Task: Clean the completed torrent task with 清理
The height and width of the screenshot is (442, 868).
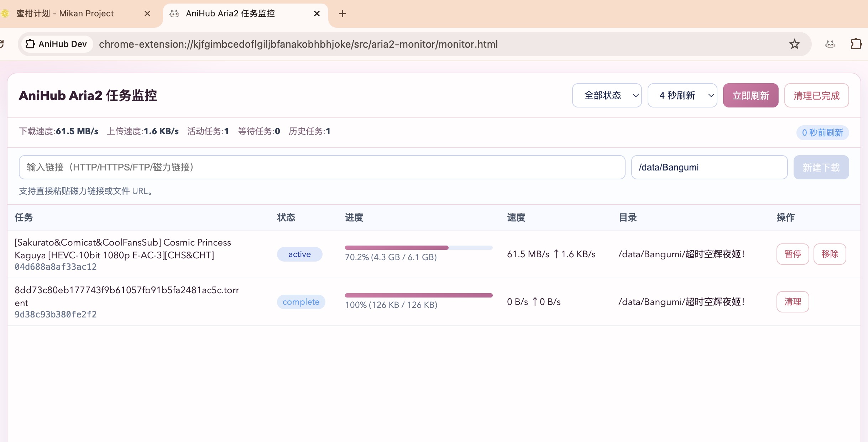Action: point(793,301)
